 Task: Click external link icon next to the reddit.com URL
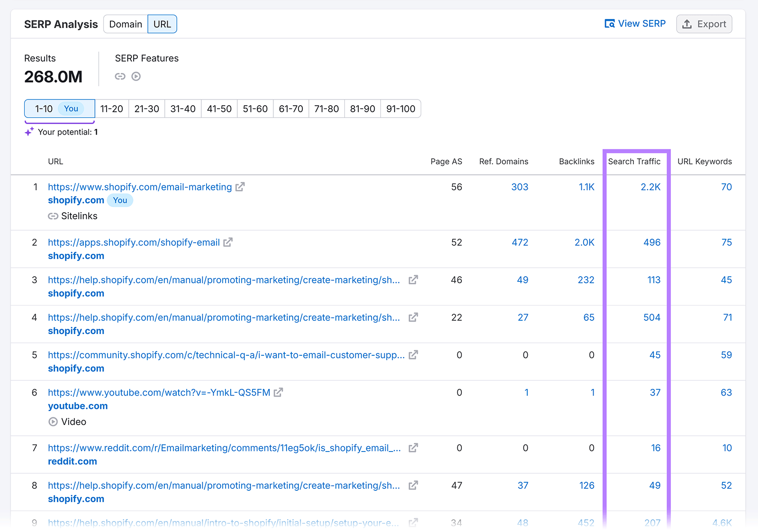413,447
